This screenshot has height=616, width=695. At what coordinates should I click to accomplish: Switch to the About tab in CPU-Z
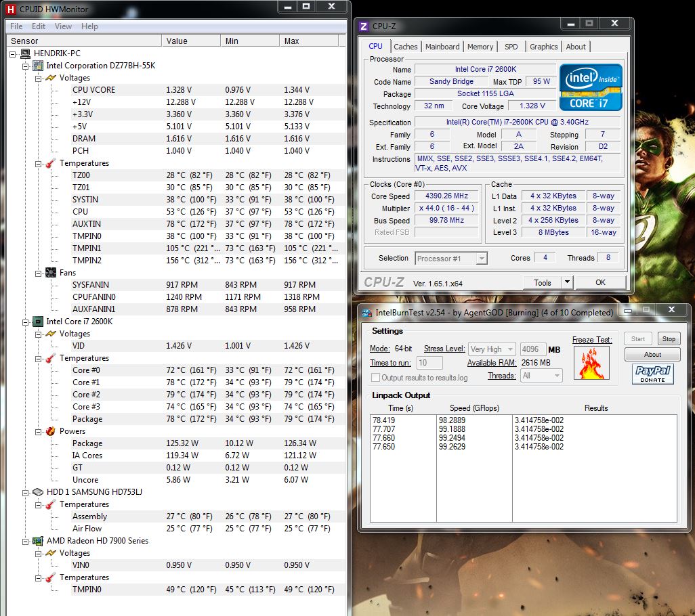tap(575, 47)
